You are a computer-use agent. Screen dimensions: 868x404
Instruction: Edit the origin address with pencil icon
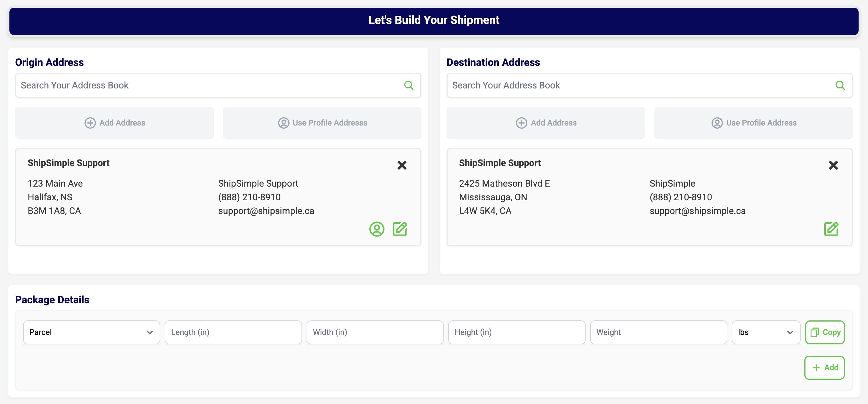[400, 229]
